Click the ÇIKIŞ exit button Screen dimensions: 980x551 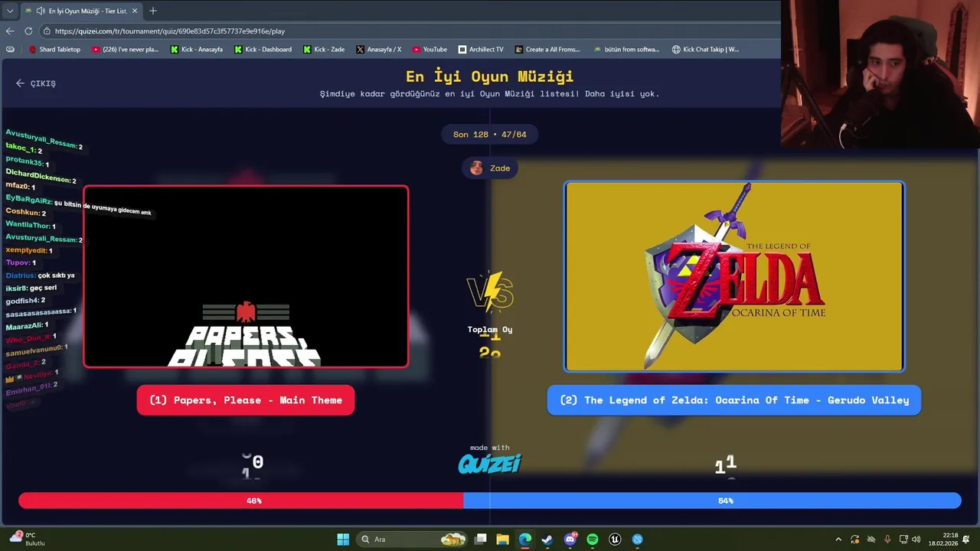pyautogui.click(x=36, y=83)
